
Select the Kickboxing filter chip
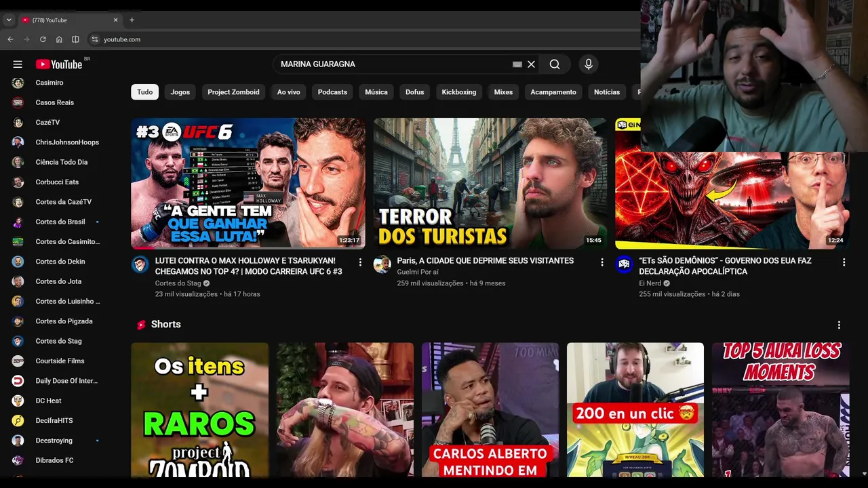click(x=459, y=92)
